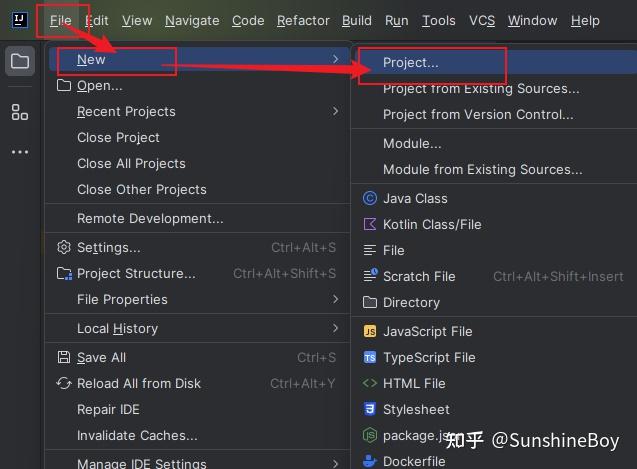Viewport: 637px width, 469px height.
Task: Click the More tool windows ellipsis icon
Action: (20, 152)
